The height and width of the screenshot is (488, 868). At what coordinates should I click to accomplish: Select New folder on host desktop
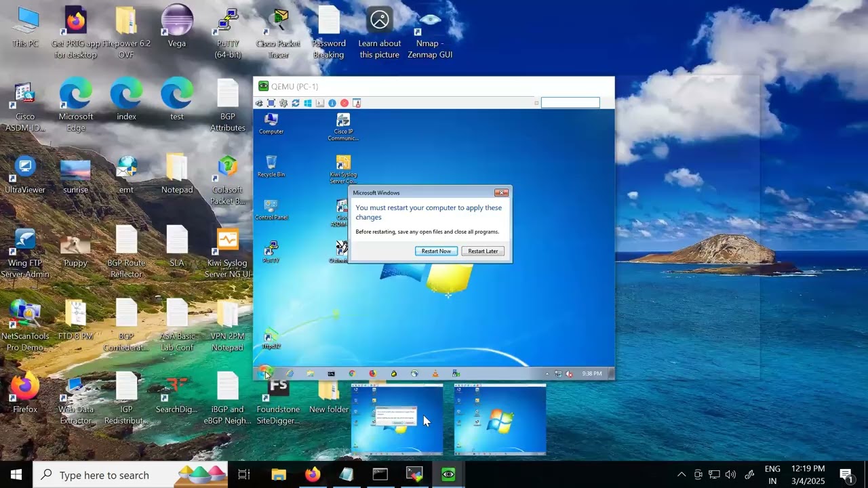coord(329,396)
